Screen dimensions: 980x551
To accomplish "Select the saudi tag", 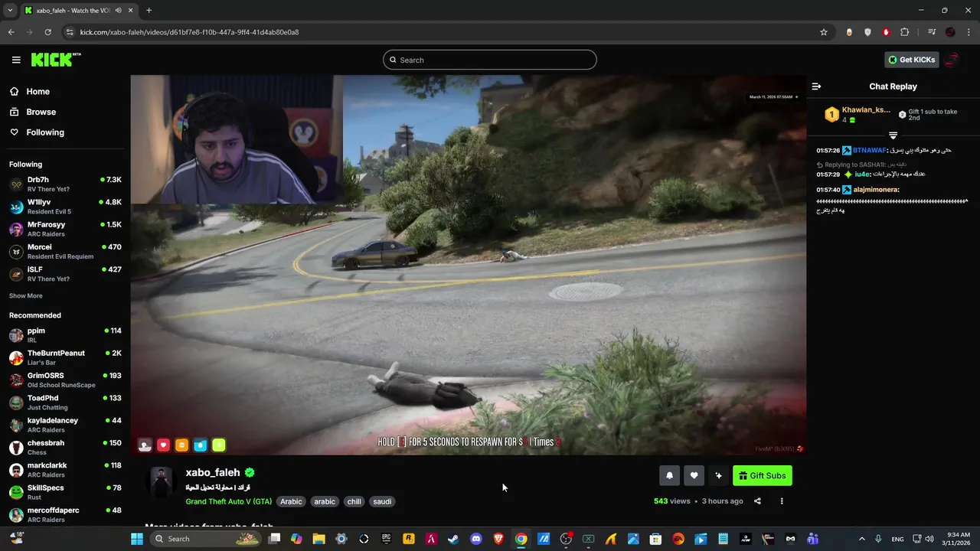I will pyautogui.click(x=382, y=501).
